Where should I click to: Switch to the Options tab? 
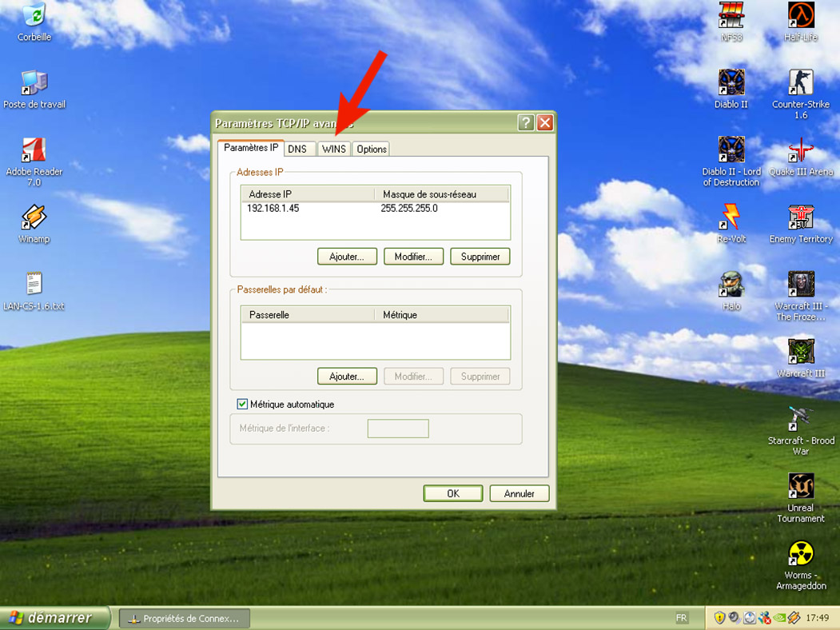[372, 149]
